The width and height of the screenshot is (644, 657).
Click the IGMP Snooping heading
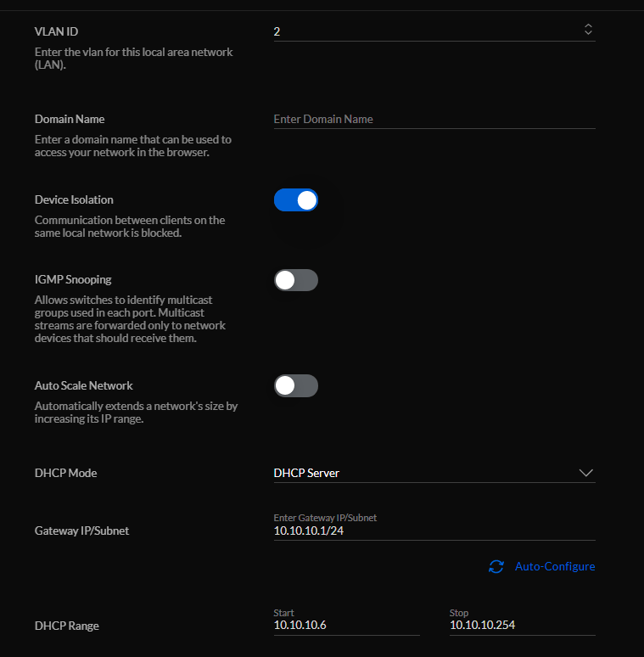pos(73,279)
